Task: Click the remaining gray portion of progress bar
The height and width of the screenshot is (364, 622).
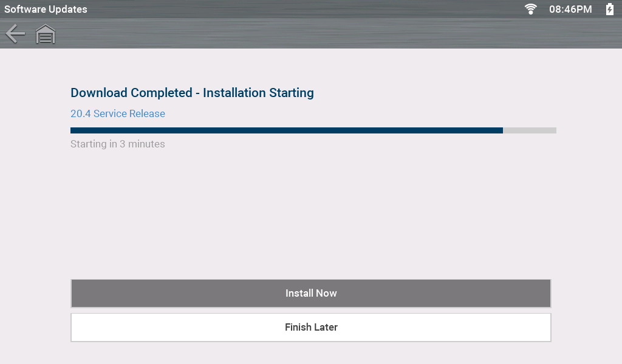Action: pyautogui.click(x=530, y=130)
